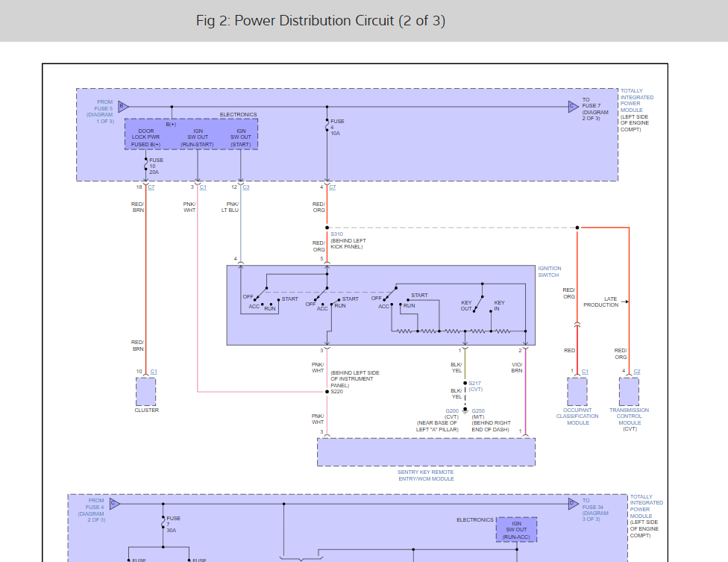This screenshot has width=728, height=562.
Task: Click the C arrow connector from Fuse 4
Action: pyautogui.click(x=115, y=504)
